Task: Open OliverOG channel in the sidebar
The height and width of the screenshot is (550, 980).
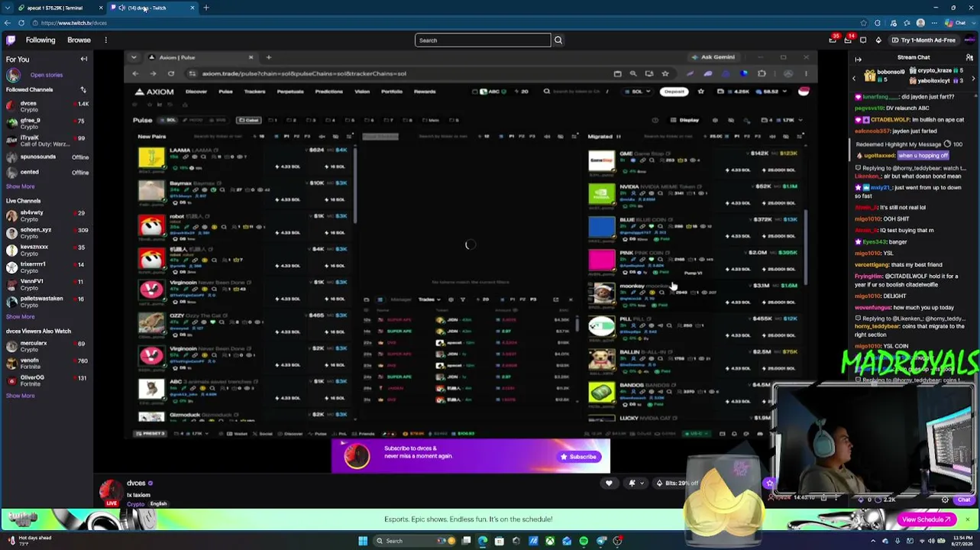Action: (47, 380)
